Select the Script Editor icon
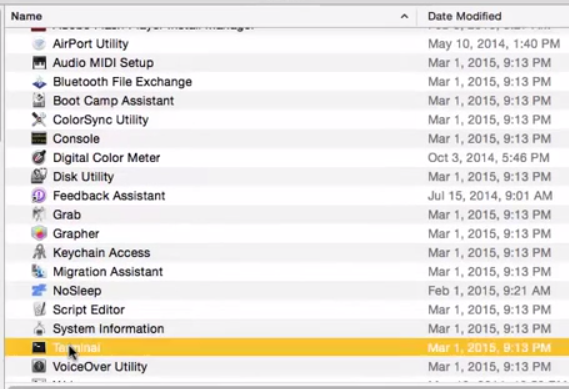569x389 pixels. coord(39,310)
